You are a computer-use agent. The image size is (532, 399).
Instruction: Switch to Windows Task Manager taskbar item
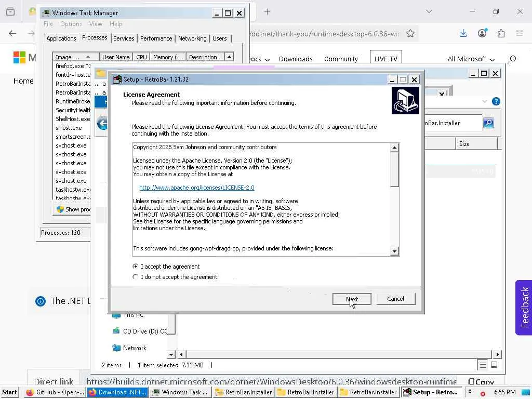click(180, 392)
